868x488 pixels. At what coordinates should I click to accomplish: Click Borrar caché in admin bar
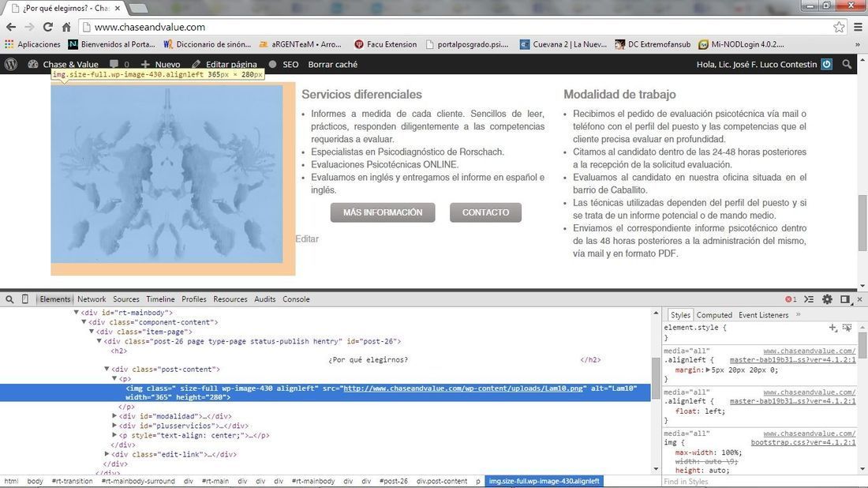(x=333, y=64)
